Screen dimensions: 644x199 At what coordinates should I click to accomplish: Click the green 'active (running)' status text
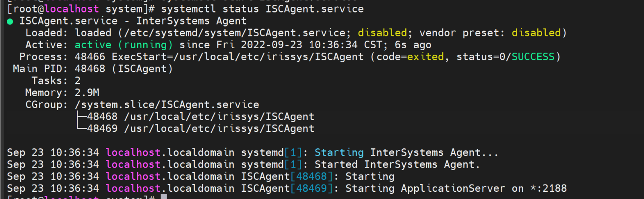(x=124, y=45)
